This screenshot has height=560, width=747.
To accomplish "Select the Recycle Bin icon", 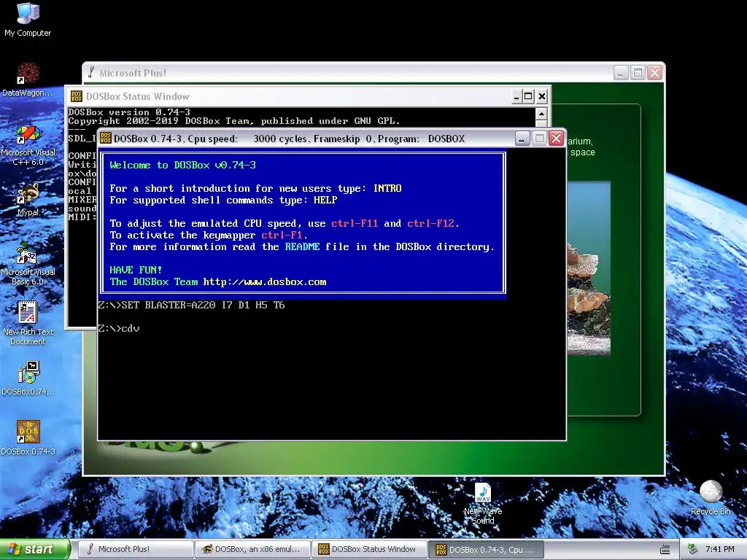I will point(711,498).
